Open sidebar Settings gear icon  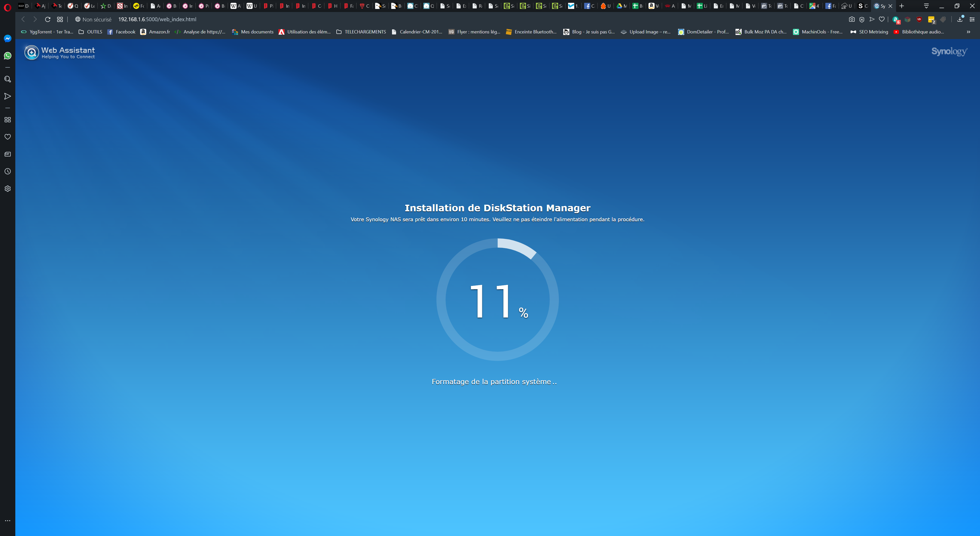tap(8, 189)
